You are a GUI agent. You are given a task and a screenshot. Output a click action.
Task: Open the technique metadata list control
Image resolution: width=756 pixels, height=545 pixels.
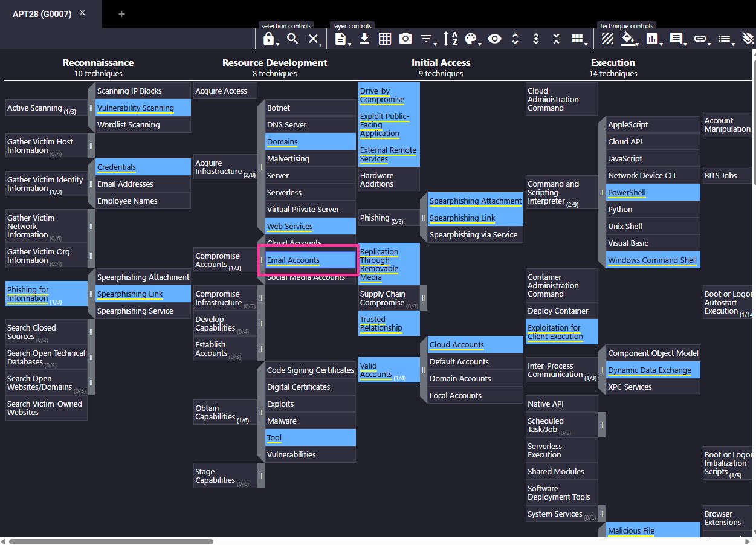[725, 39]
